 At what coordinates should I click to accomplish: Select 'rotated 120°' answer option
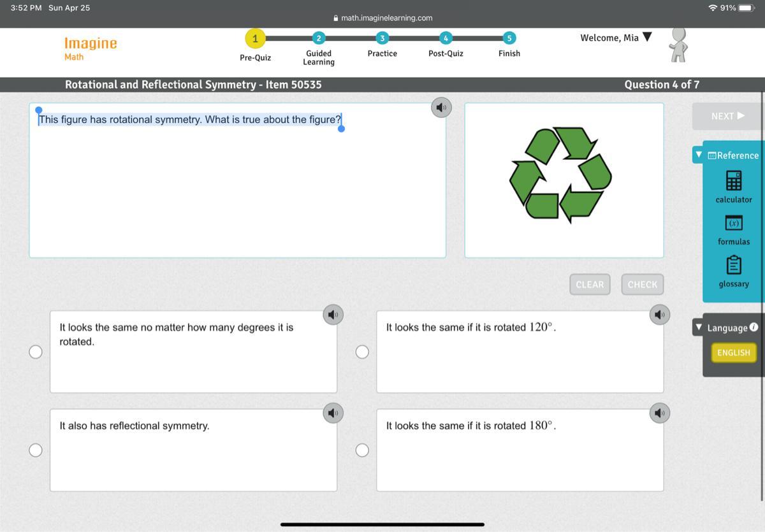pyautogui.click(x=362, y=352)
